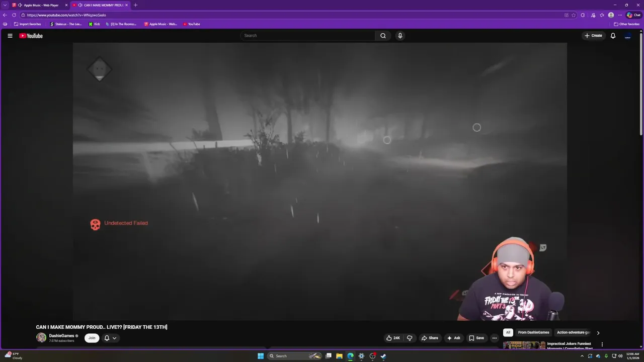Open Import favorites bookmark
This screenshot has height=362, width=644.
click(x=27, y=24)
